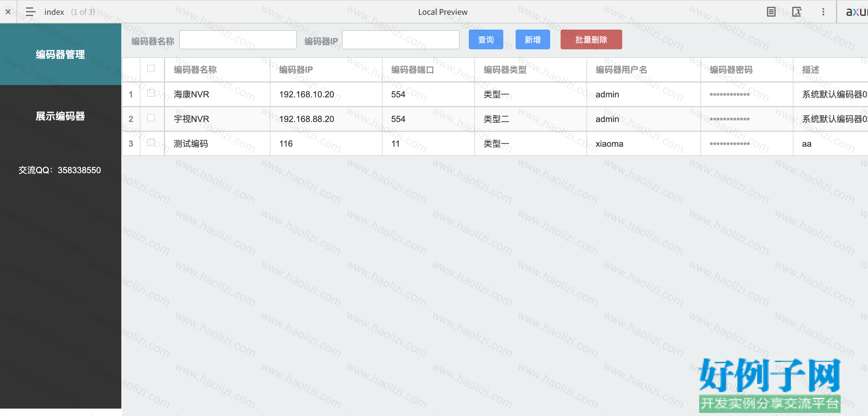868x416 pixels.
Task: Toggle the header select-all checkbox
Action: 151,68
